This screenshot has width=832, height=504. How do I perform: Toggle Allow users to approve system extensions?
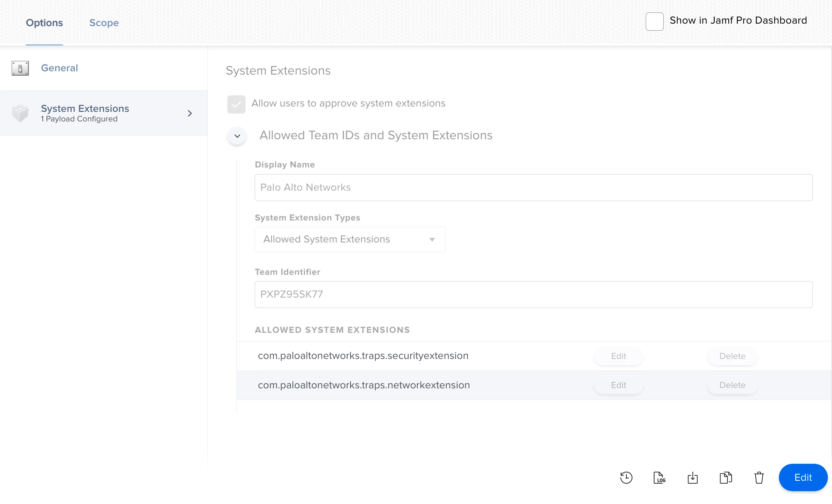coord(236,104)
